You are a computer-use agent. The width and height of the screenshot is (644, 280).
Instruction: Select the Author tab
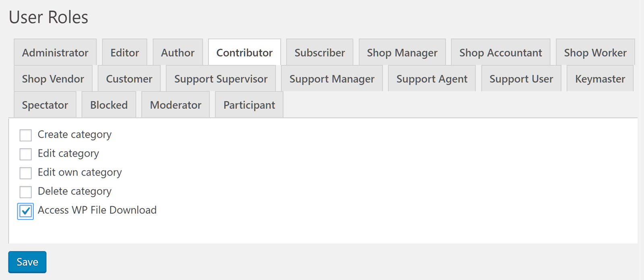178,52
